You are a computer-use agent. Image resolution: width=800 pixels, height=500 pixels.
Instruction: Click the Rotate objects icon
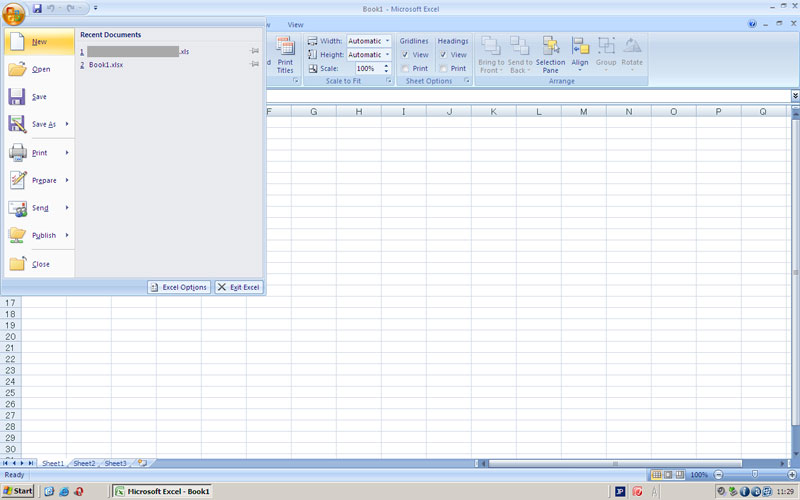pos(632,55)
